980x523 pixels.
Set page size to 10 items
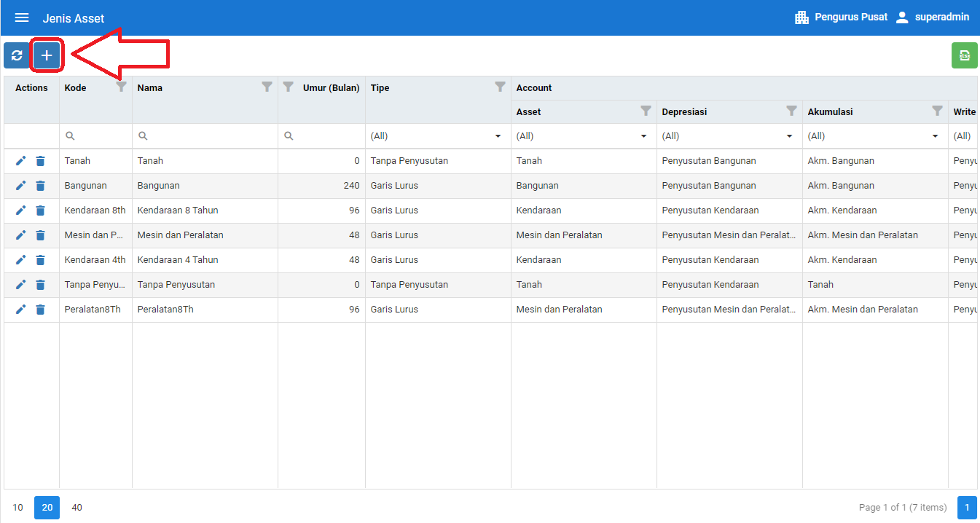(18, 508)
